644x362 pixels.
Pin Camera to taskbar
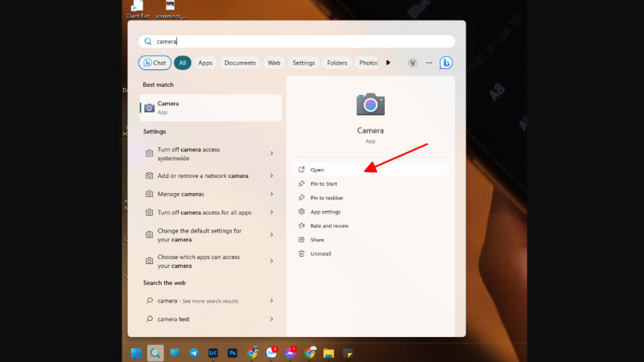point(327,198)
